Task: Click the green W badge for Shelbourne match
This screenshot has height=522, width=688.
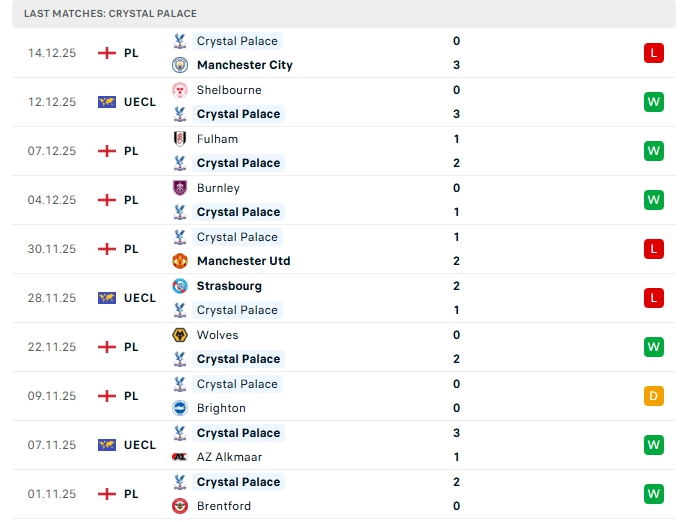Action: click(654, 102)
